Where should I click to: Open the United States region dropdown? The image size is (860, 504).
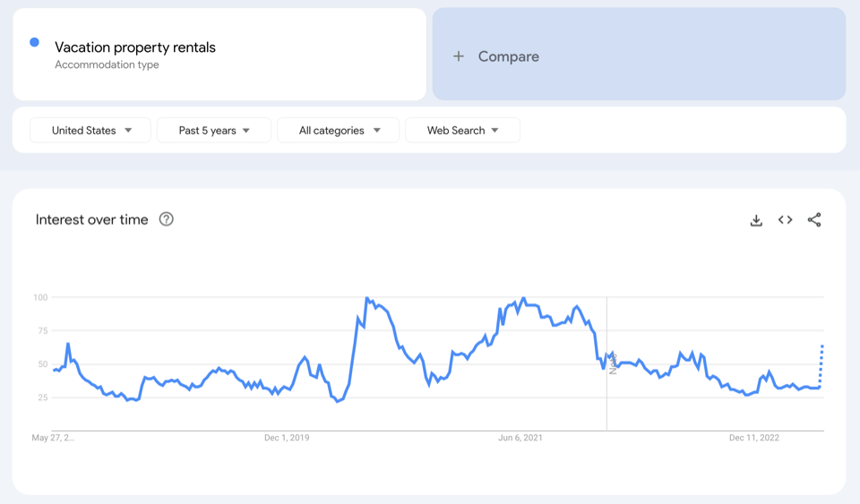(x=90, y=131)
